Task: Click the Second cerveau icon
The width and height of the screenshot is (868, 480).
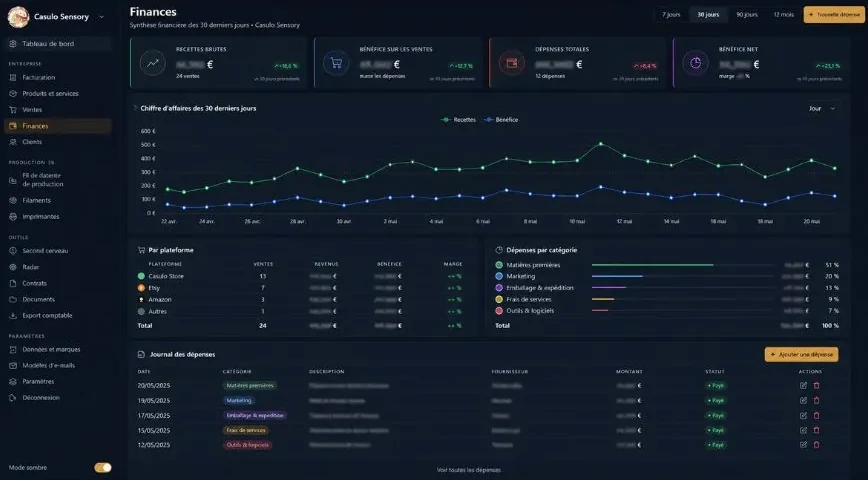Action: tap(13, 251)
